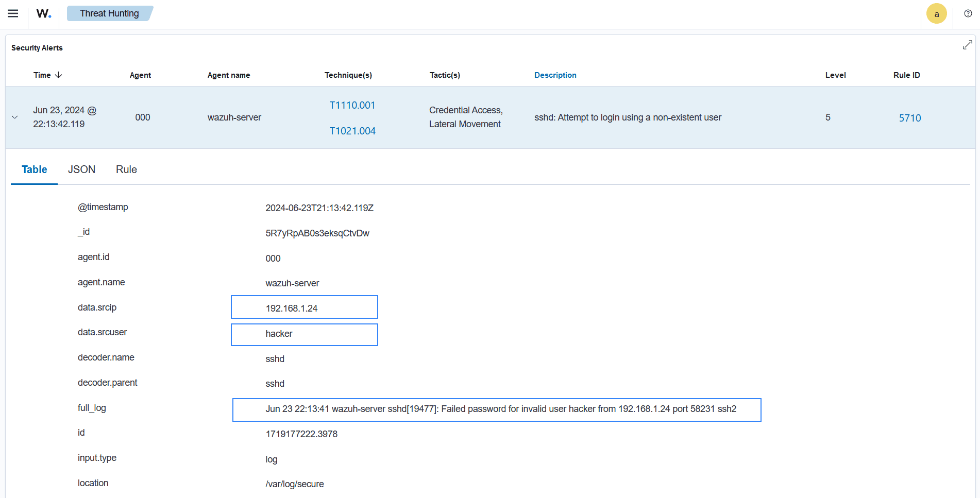The width and height of the screenshot is (980, 498).
Task: Collapse the expanded alert row
Action: point(15,117)
